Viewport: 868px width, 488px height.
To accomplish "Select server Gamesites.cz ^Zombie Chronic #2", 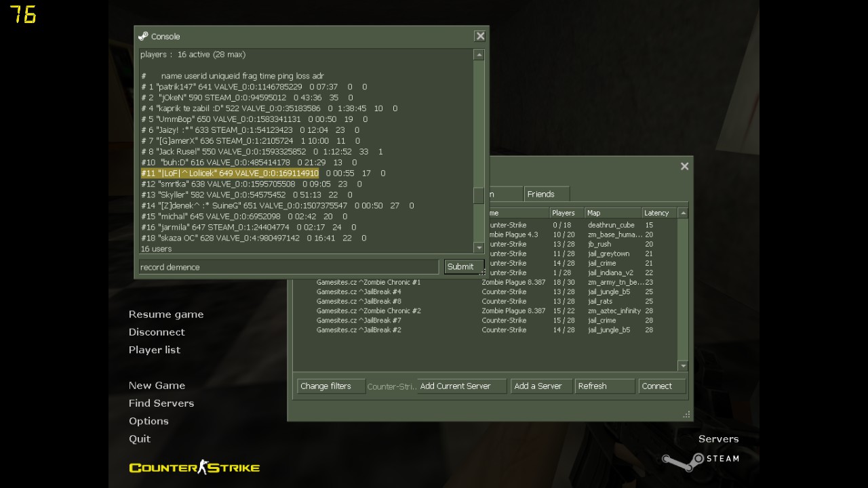I will coord(486,310).
